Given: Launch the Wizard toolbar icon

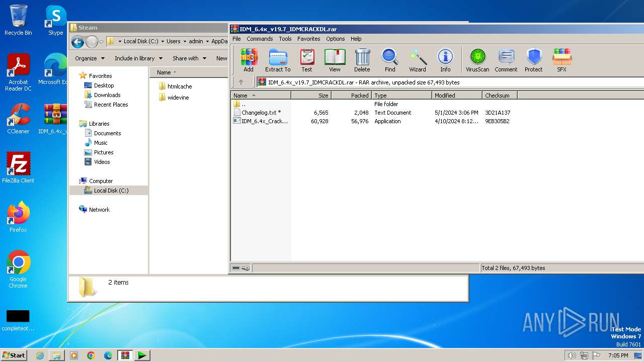Looking at the screenshot, I should (418, 60).
